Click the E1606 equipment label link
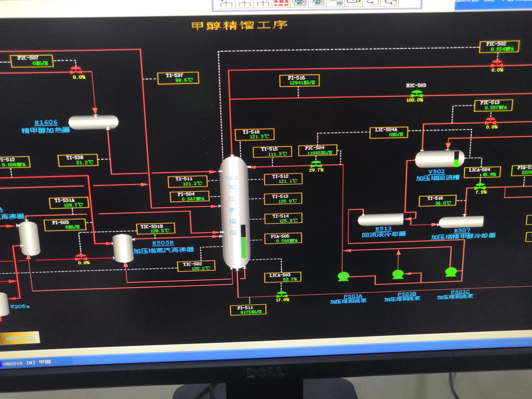The image size is (532, 399). coord(46,122)
